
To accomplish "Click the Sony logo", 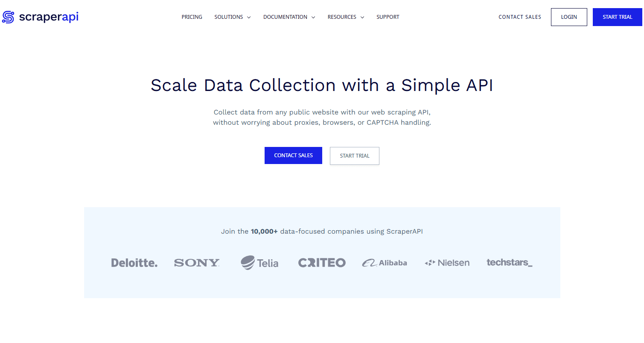I will point(197,263).
